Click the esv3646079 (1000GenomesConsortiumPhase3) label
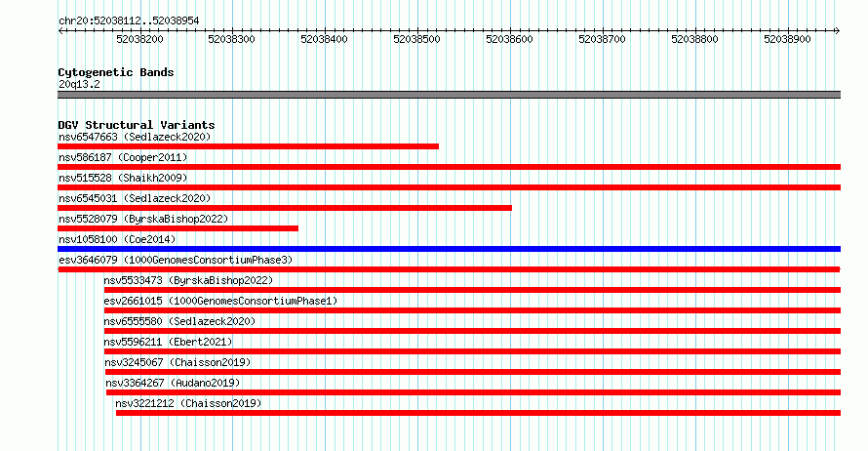 point(176,260)
